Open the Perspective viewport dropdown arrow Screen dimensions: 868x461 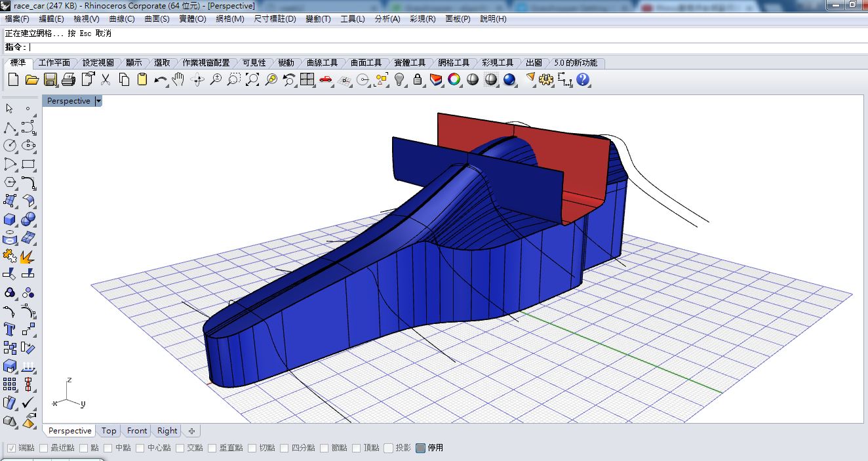pos(98,101)
